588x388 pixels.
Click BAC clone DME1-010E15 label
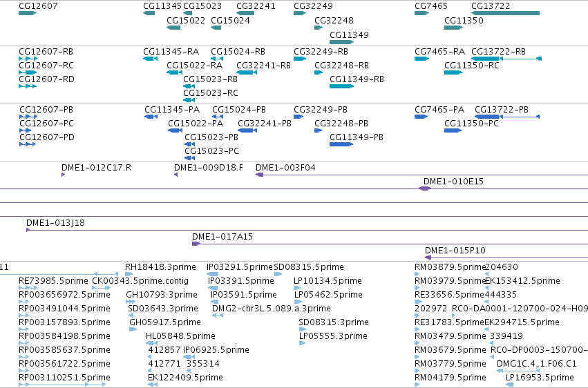(x=454, y=182)
